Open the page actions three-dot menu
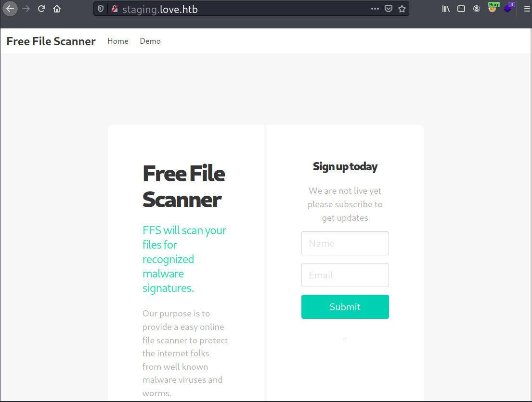The image size is (532, 402). [x=375, y=9]
